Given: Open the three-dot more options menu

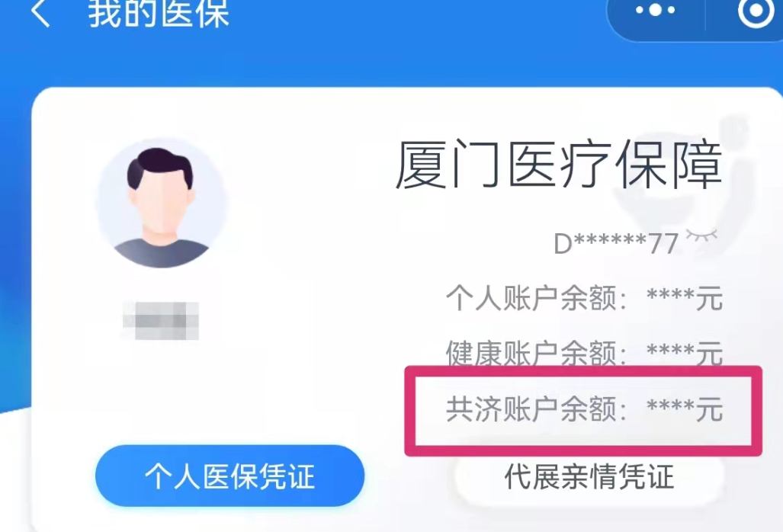Looking at the screenshot, I should coord(655,9).
